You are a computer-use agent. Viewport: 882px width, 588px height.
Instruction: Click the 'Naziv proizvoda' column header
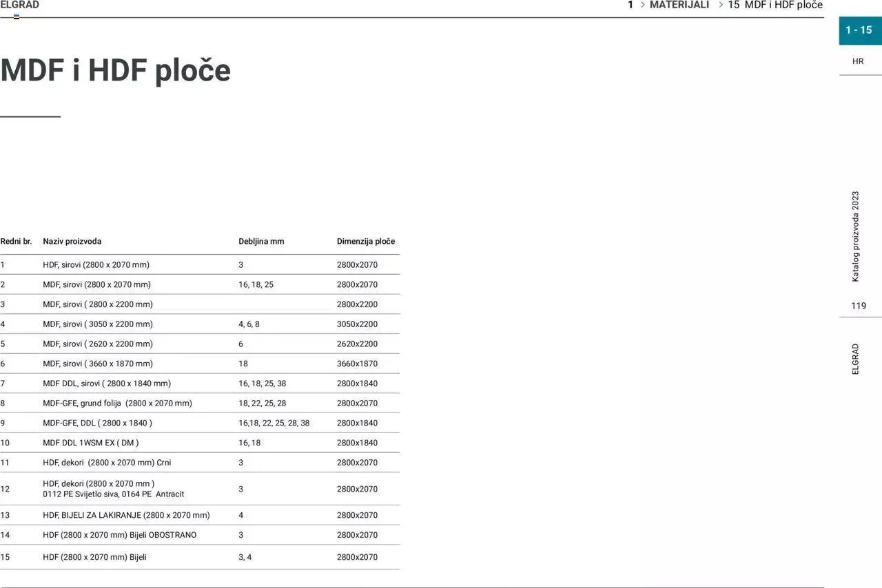[x=72, y=242]
